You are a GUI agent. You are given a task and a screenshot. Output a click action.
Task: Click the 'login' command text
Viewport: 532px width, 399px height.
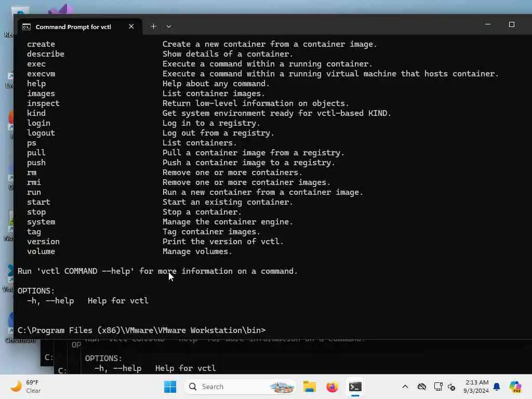coord(38,123)
